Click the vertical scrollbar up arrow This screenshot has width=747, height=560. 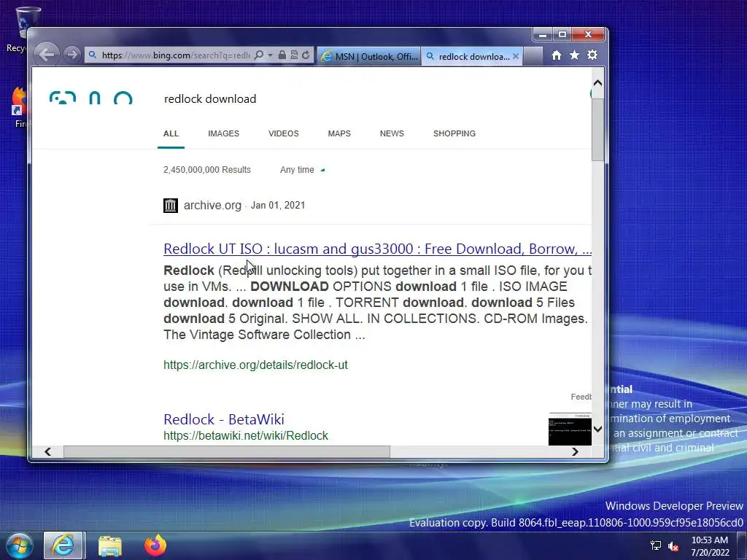point(597,83)
